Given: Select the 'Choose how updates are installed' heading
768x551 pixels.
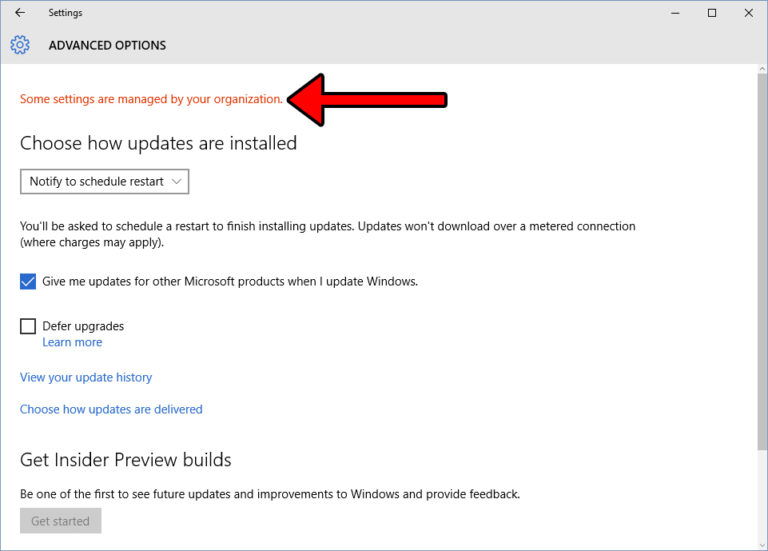Looking at the screenshot, I should point(158,143).
